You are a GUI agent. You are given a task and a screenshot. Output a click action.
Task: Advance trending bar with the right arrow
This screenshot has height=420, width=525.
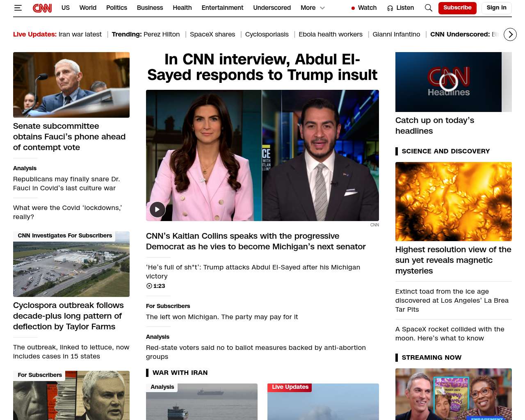(x=510, y=34)
